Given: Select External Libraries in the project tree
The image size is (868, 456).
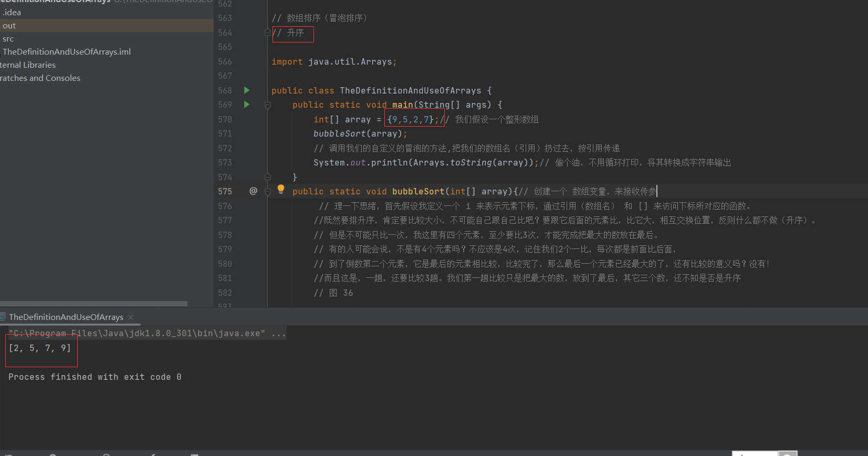Looking at the screenshot, I should click(28, 65).
